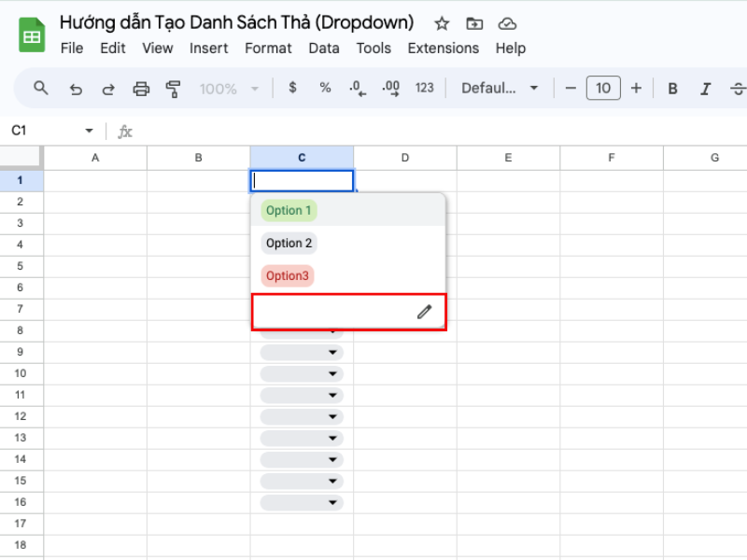This screenshot has width=747, height=560.
Task: Open the zoom 100% dropdown
Action: [x=229, y=89]
